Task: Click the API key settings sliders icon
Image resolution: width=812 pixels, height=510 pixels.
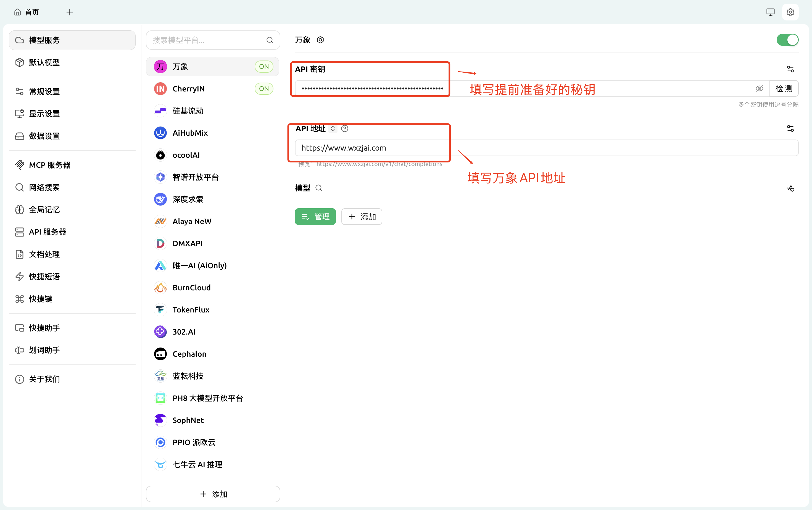Action: click(790, 69)
